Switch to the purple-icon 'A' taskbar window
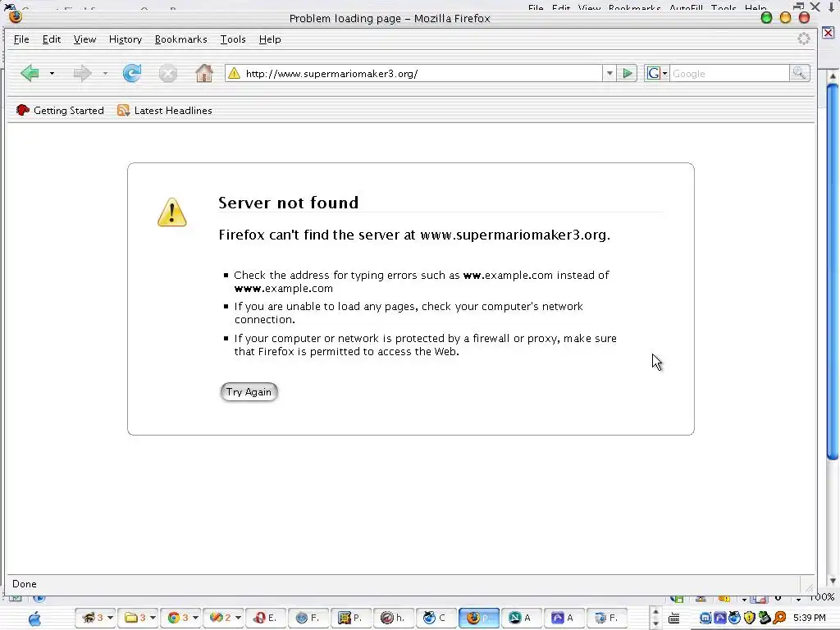 click(564, 618)
